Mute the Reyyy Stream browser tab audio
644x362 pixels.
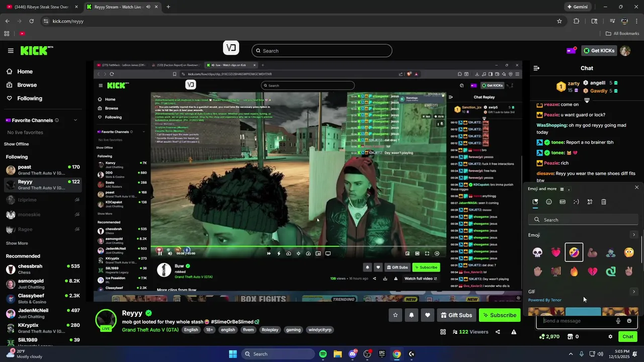pos(148,7)
